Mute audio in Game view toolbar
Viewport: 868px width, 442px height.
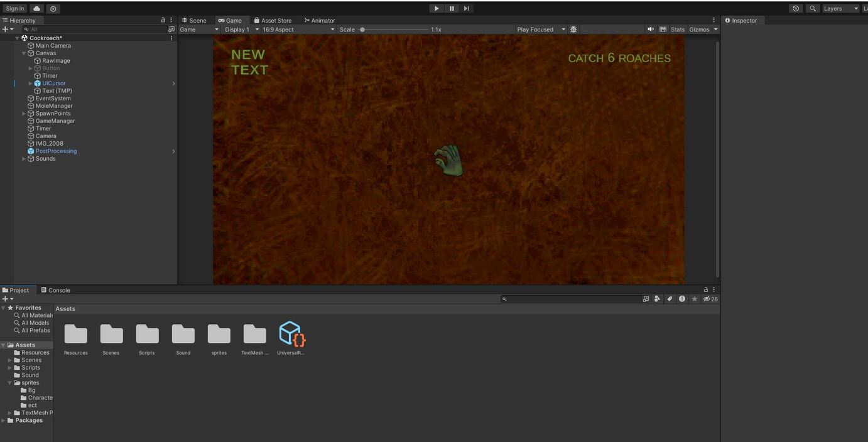click(x=651, y=30)
